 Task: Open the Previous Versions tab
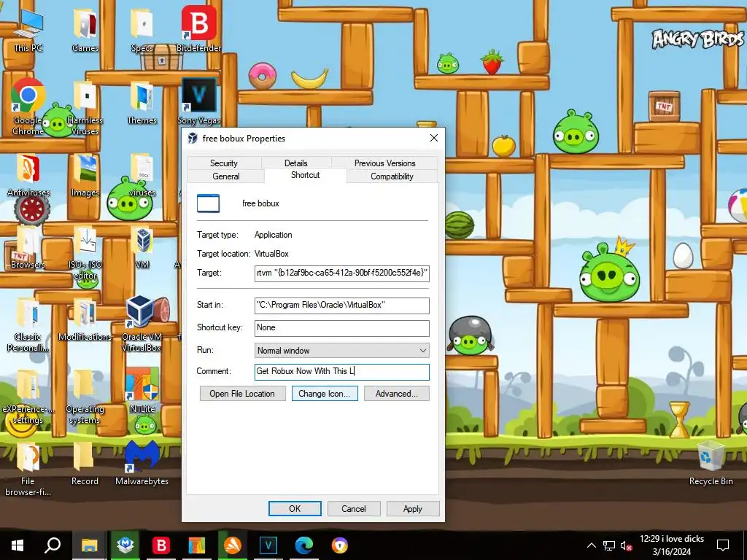(384, 163)
